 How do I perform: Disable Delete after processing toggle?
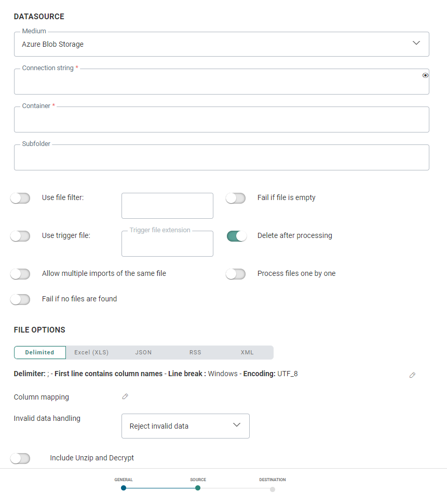(236, 236)
